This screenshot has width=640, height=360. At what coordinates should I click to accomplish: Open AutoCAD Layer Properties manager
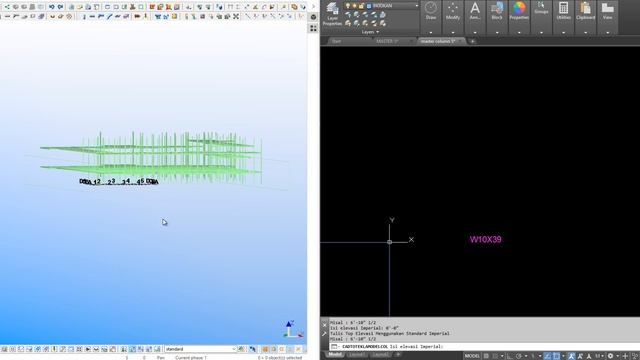332,14
